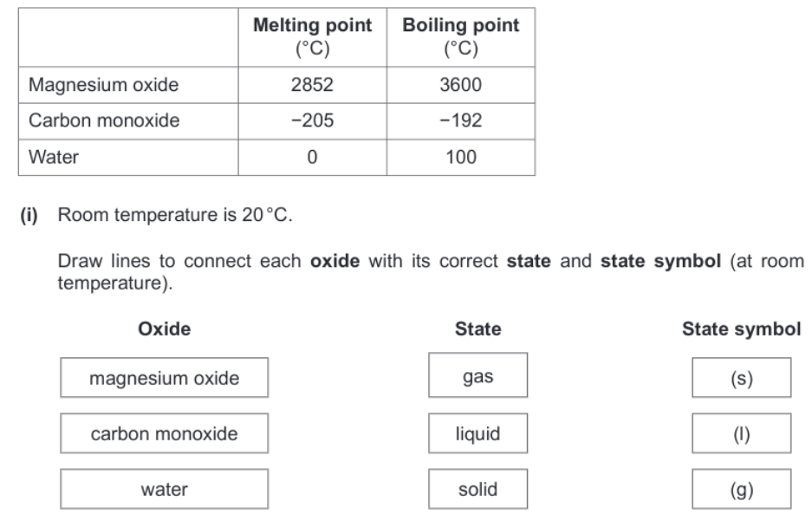The image size is (812, 514).
Task: Select the Water row label in table
Action: coord(52,158)
